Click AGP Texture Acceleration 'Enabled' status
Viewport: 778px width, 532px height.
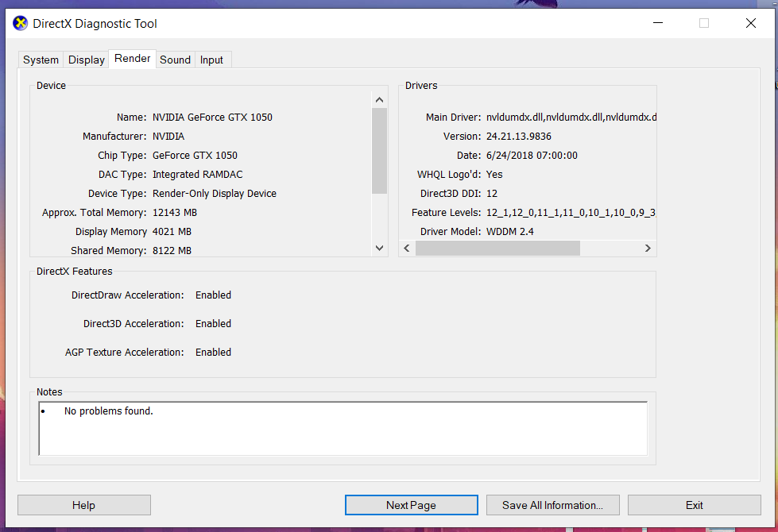click(213, 353)
